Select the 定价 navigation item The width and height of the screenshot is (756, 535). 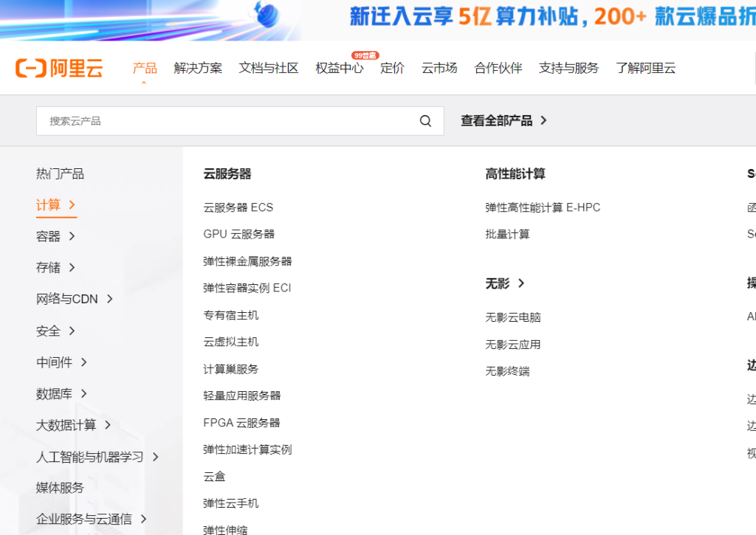click(x=392, y=68)
